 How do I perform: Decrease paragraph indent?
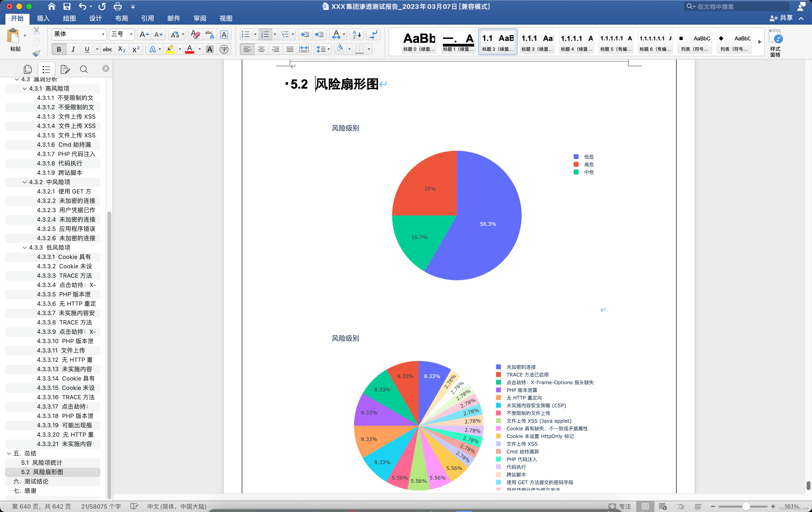click(x=305, y=34)
